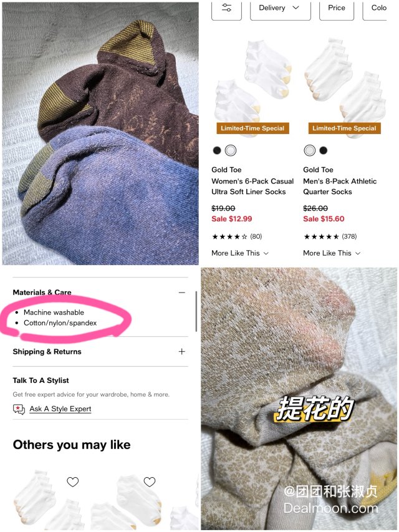Expand Shipping & Returns plus icon
This screenshot has height=532, width=399.
pos(182,352)
